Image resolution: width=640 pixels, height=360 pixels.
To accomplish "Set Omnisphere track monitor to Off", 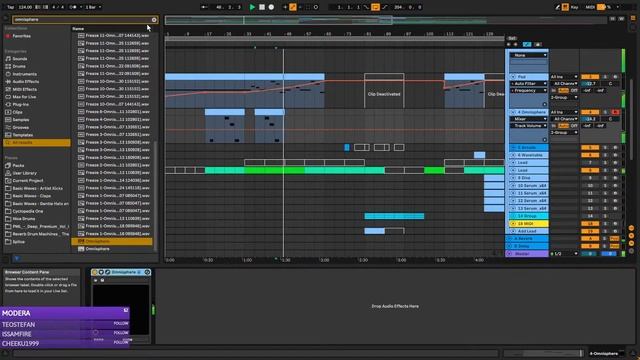I will tap(574, 126).
